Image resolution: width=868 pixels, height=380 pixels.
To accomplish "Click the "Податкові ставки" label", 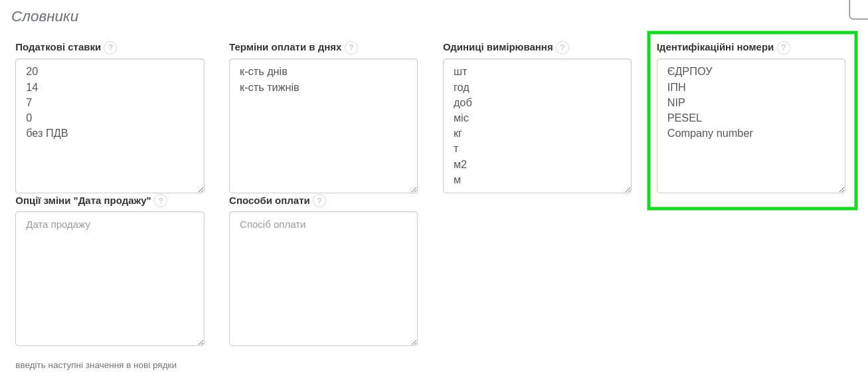I will pyautogui.click(x=58, y=47).
